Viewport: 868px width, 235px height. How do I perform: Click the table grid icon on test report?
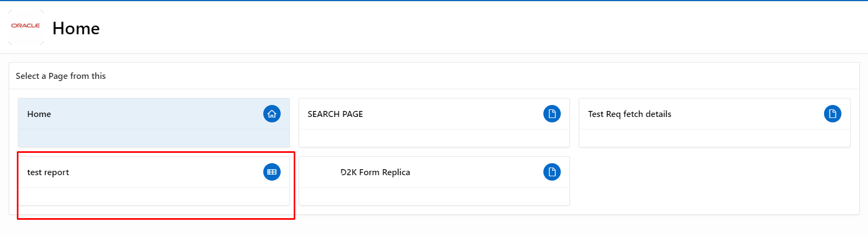click(x=272, y=172)
